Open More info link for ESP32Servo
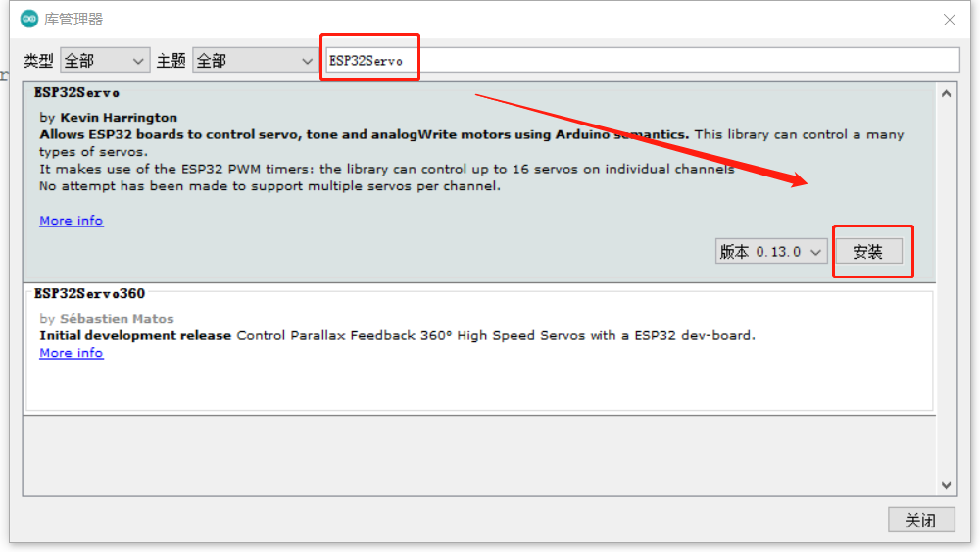The image size is (980, 552). pos(71,221)
